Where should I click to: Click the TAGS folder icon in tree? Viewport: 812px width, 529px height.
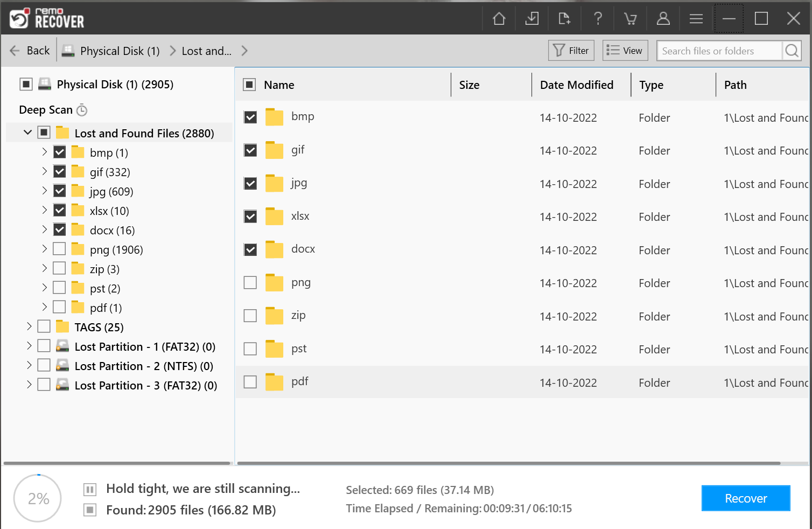click(x=62, y=326)
